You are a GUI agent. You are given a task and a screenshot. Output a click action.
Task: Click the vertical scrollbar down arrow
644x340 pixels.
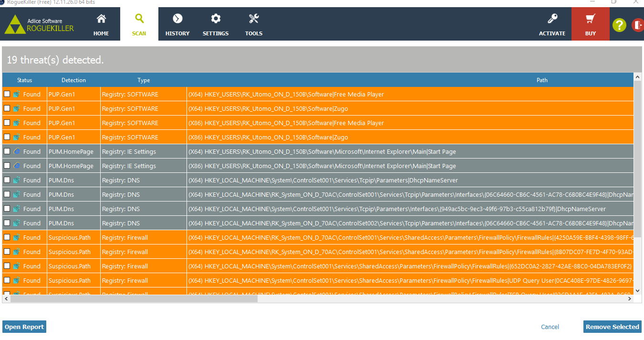[638, 291]
